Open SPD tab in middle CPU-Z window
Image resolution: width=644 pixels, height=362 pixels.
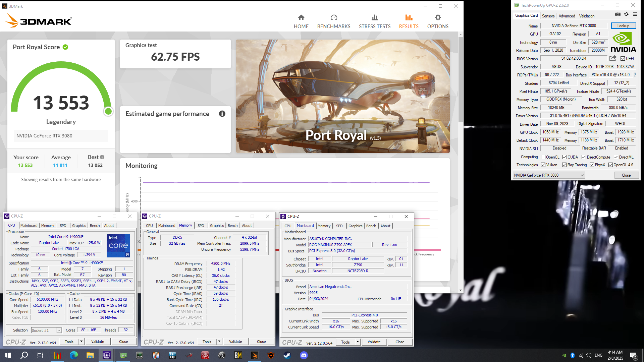(201, 226)
